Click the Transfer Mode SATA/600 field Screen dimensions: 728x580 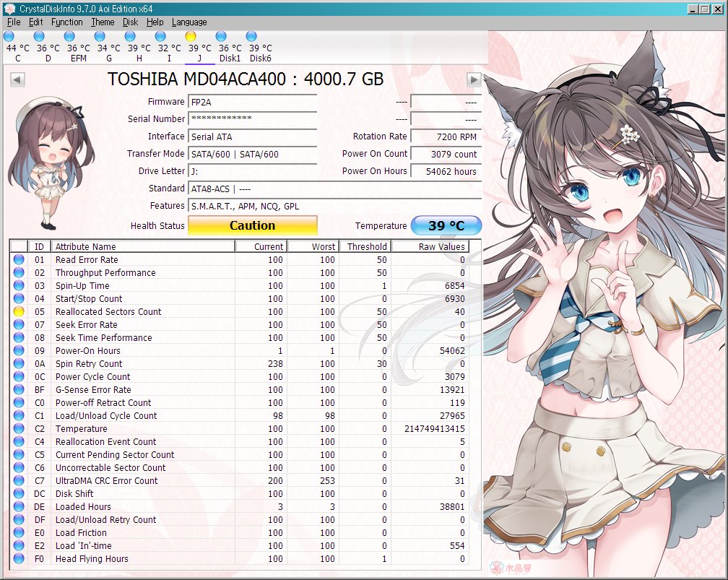(253, 154)
